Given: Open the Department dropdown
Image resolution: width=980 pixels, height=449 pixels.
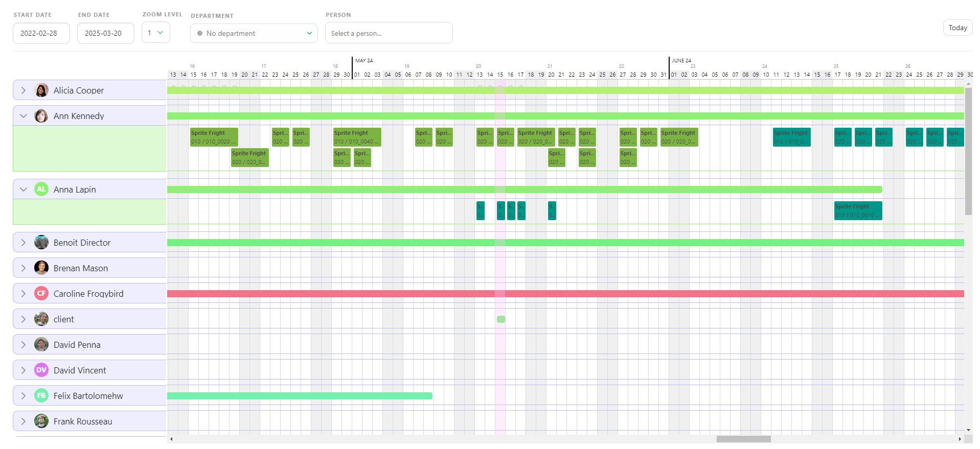Looking at the screenshot, I should [254, 33].
